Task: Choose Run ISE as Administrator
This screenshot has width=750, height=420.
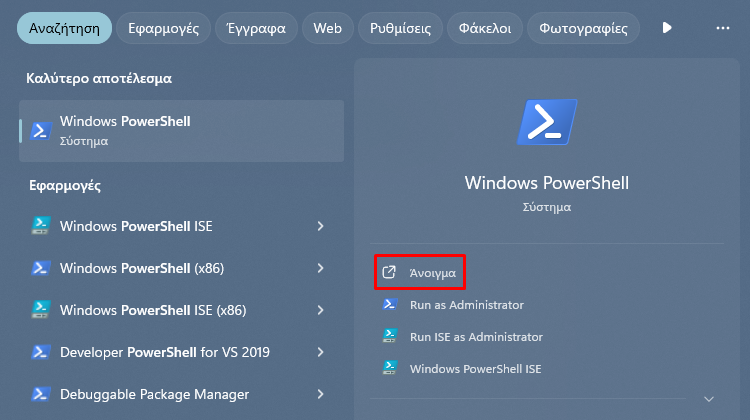Action: click(x=476, y=337)
